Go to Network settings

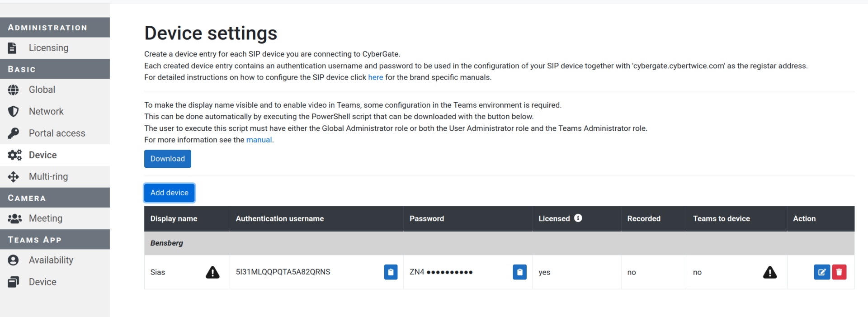(x=55, y=111)
